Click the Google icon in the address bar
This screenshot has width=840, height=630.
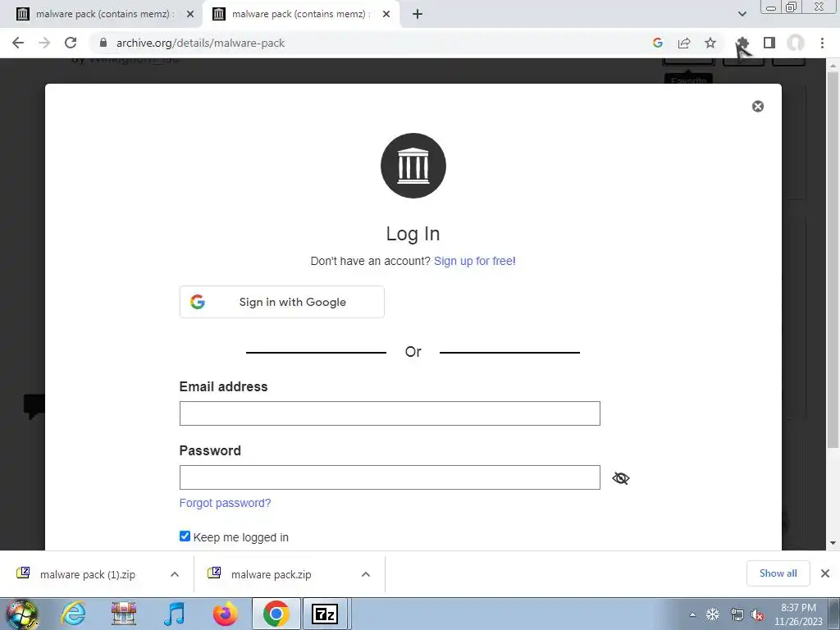click(658, 43)
